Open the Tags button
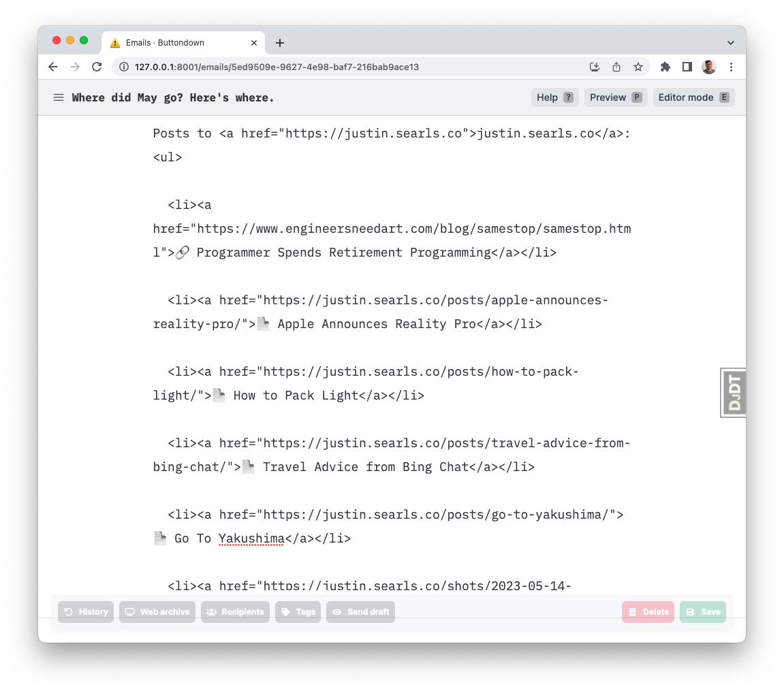 (x=298, y=612)
